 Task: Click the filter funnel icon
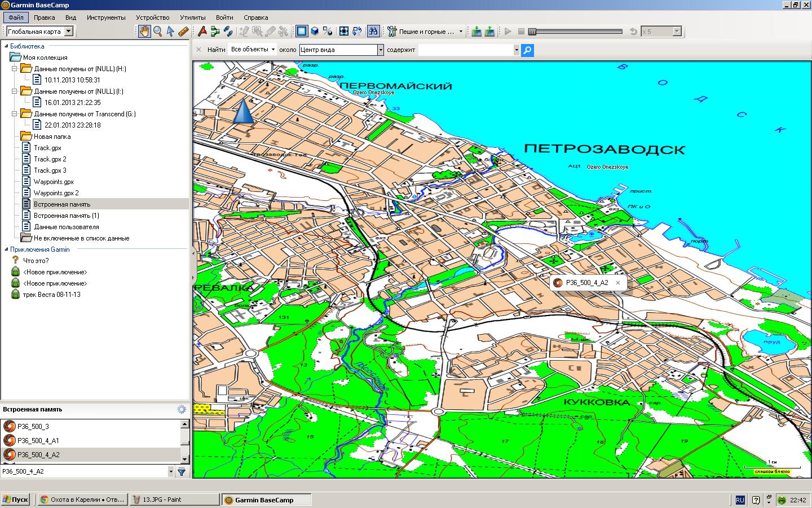[182, 471]
